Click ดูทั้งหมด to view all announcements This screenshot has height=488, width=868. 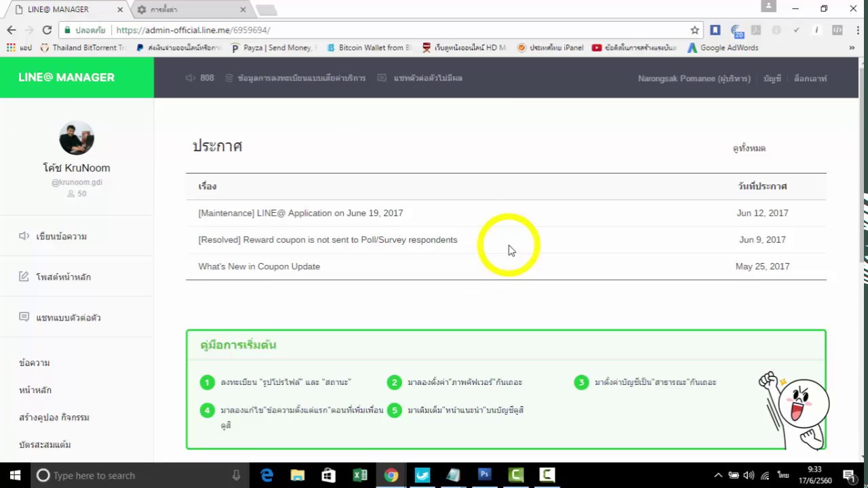click(x=749, y=148)
